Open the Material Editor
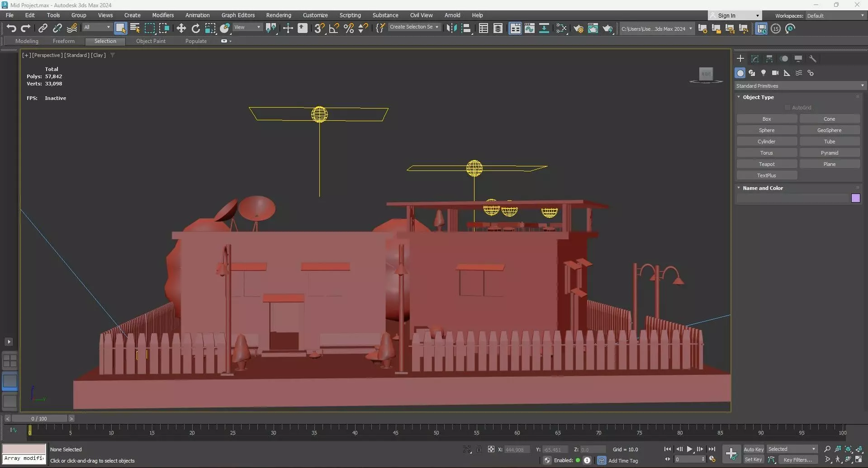The height and width of the screenshot is (468, 868). point(561,28)
